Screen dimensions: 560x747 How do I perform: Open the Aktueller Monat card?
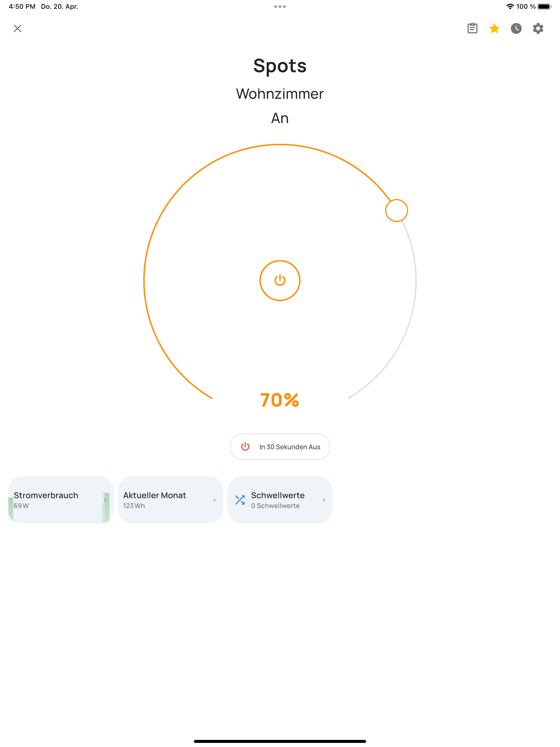tap(162, 500)
